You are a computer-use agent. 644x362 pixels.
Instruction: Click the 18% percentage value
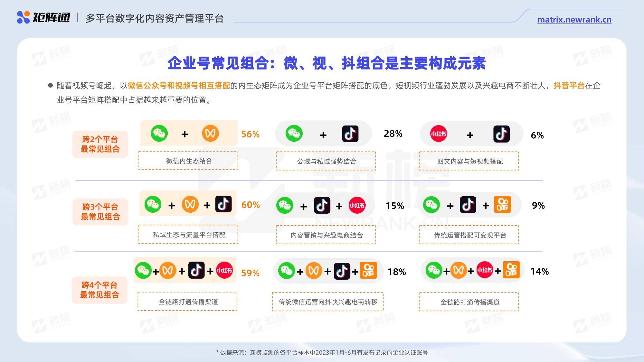click(x=397, y=272)
